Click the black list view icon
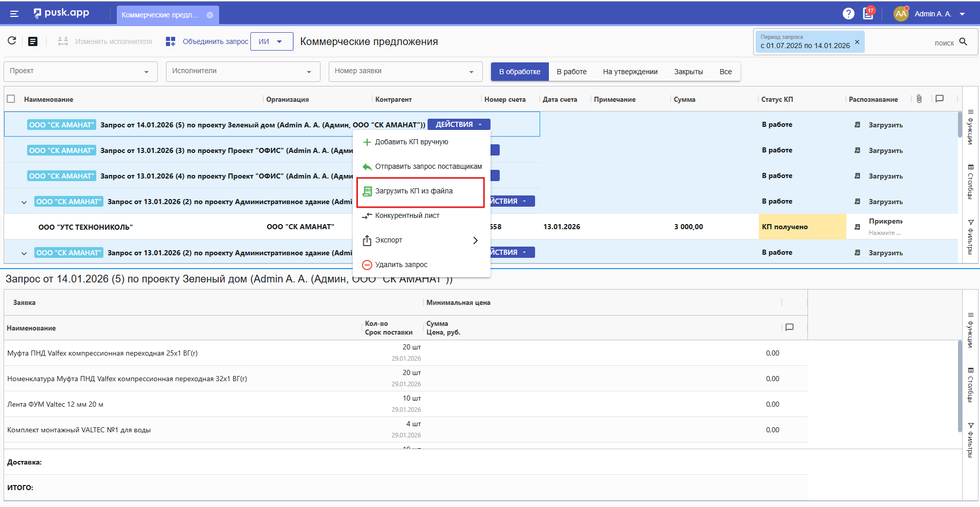Image resolution: width=980 pixels, height=507 pixels. pos(33,41)
